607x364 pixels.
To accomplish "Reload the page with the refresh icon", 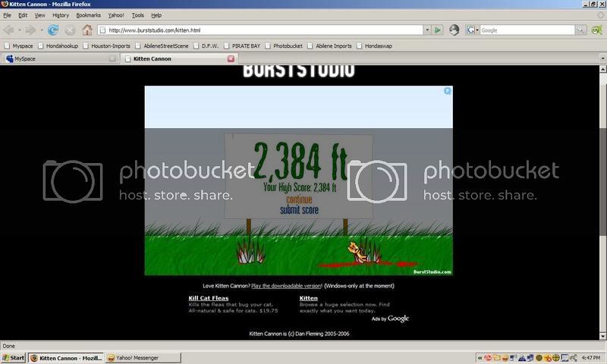I will [53, 30].
